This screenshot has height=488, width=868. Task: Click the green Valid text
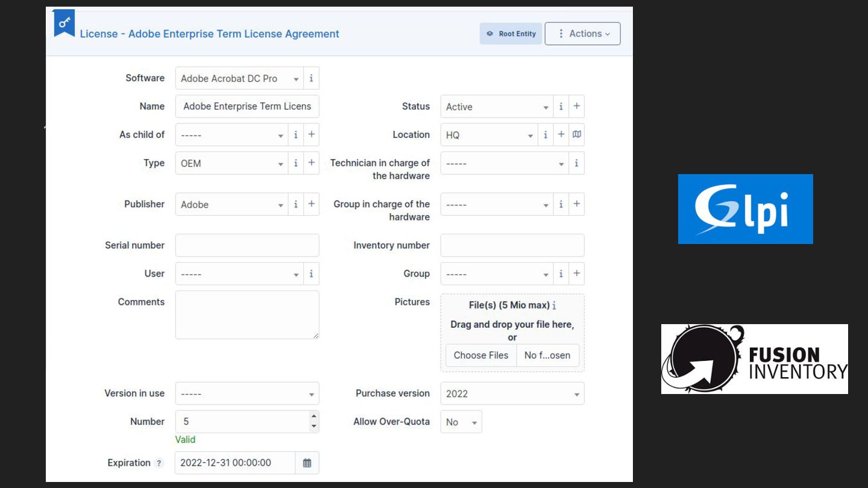point(185,440)
